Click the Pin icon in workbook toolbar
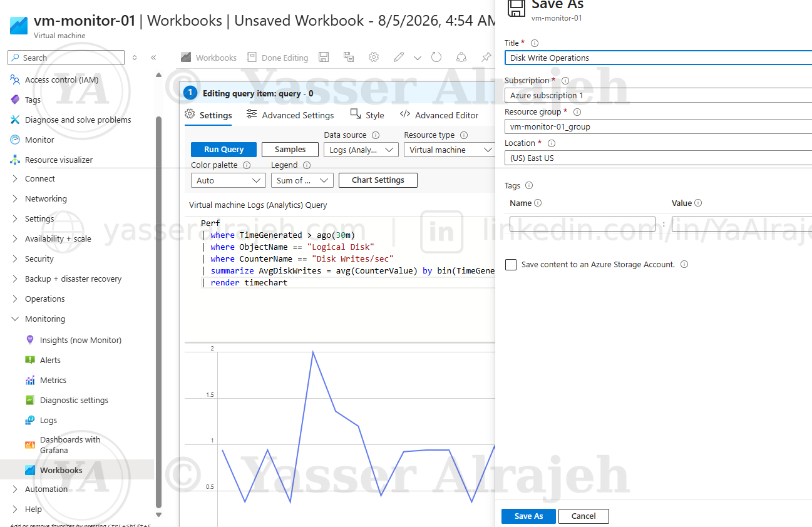This screenshot has width=812, height=527. (486, 57)
